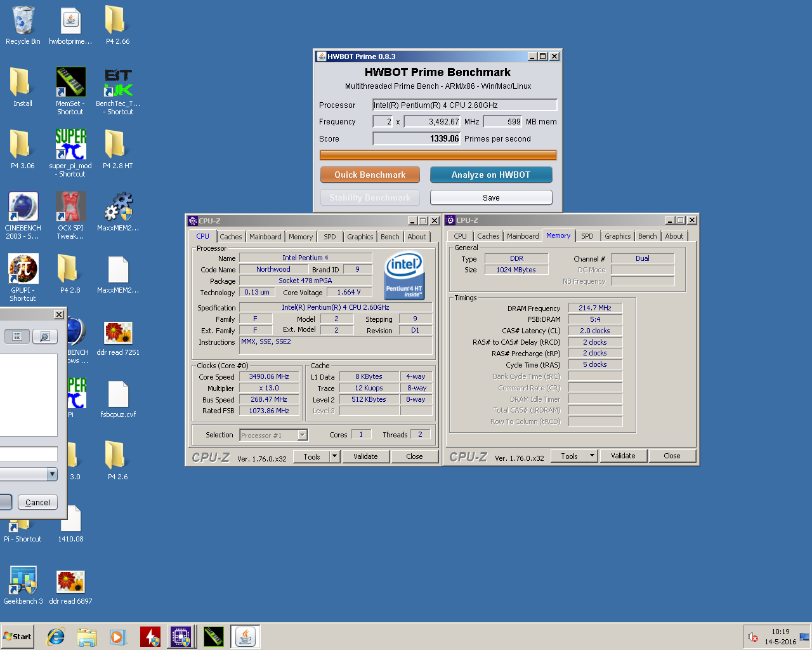Open media player taskbar icon
812x650 pixels.
pyautogui.click(x=118, y=637)
